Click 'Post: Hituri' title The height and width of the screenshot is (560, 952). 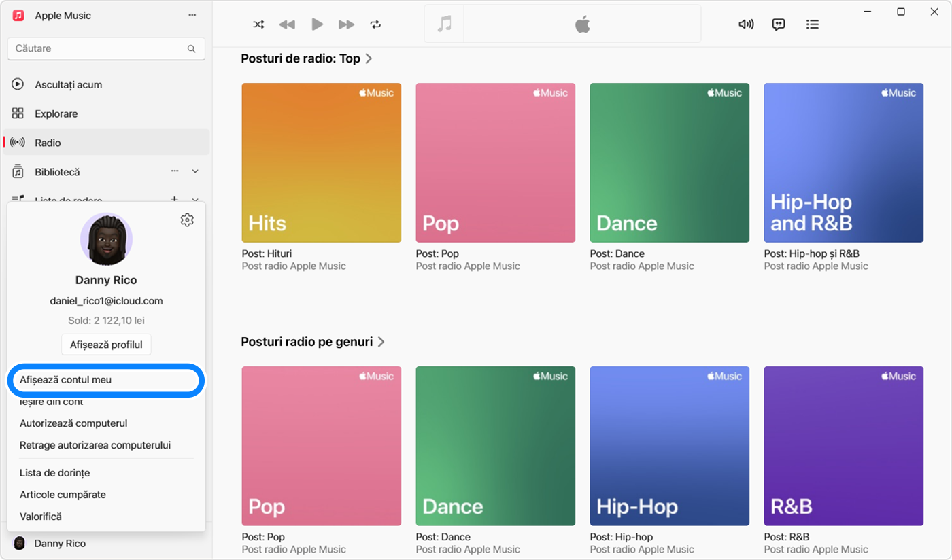(x=267, y=253)
